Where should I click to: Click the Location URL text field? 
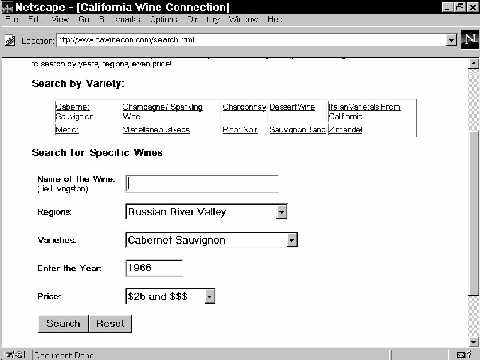point(252,40)
